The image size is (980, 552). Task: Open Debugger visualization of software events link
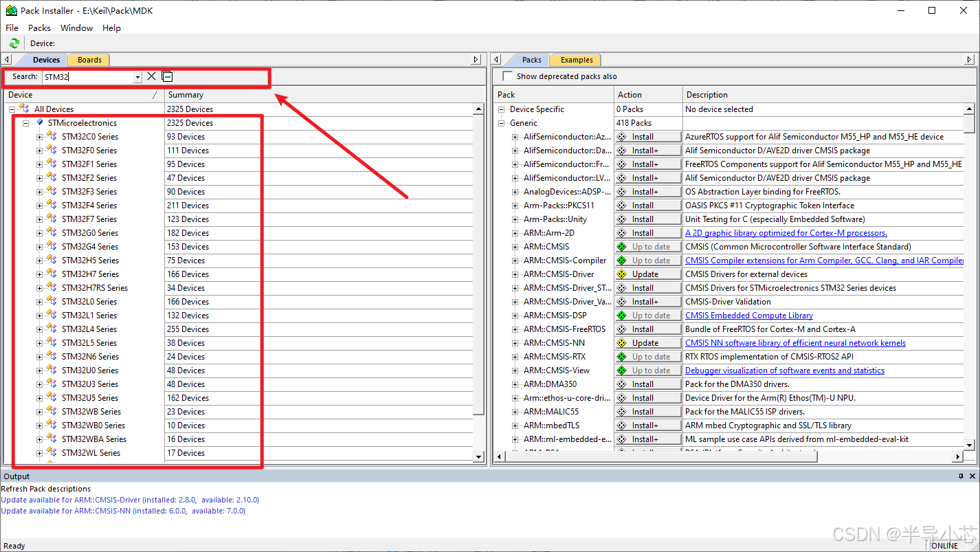pos(785,371)
